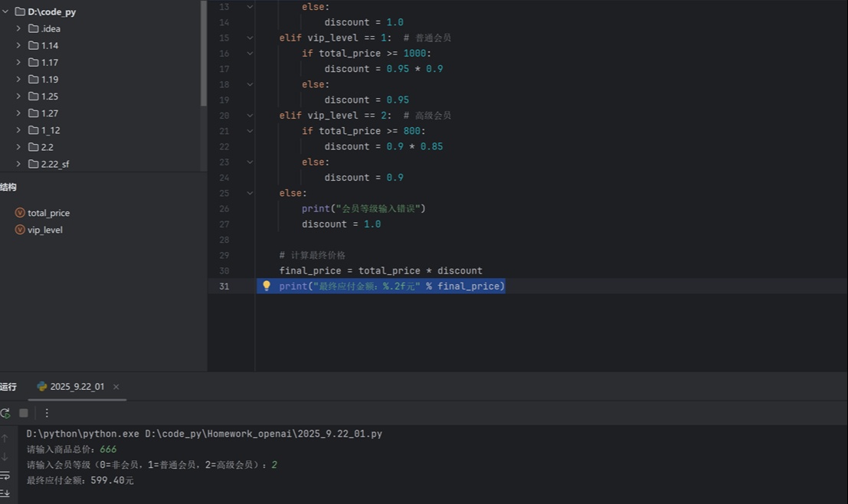
Task: Expand the 1.25 folder
Action: click(x=18, y=97)
